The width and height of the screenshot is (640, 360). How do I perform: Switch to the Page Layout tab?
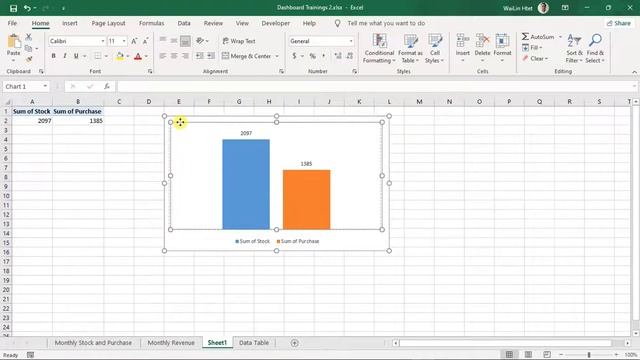[109, 23]
